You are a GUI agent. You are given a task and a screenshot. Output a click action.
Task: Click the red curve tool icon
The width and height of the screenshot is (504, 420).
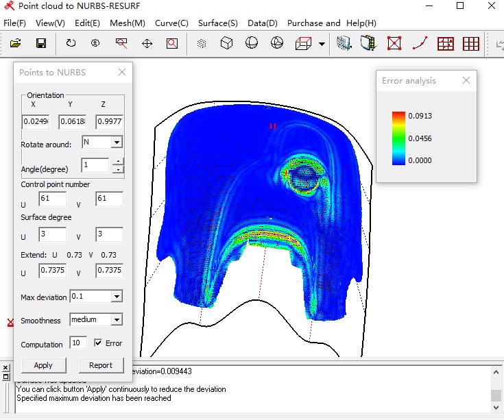coord(420,44)
